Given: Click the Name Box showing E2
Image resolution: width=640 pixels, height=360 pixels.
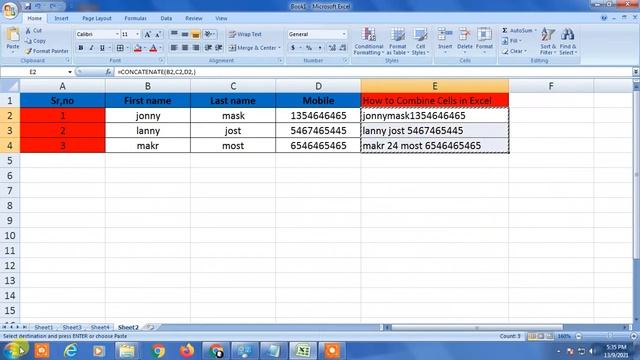Looking at the screenshot, I should click(33, 72).
